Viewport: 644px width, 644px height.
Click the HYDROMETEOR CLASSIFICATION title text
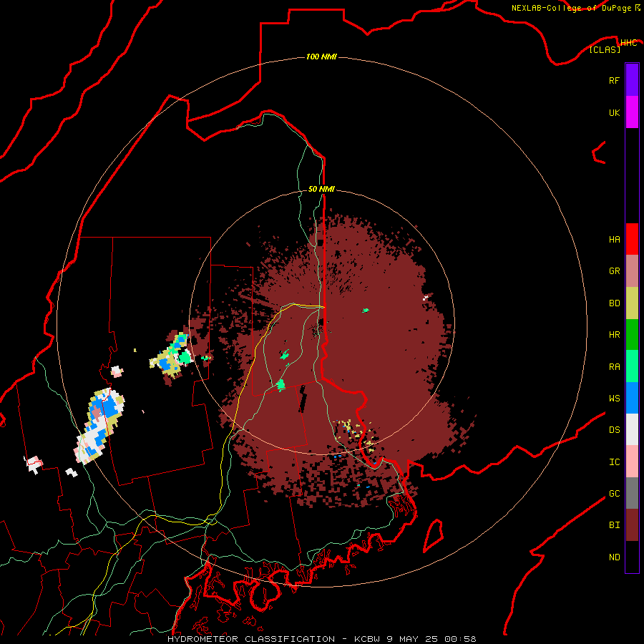click(x=251, y=639)
